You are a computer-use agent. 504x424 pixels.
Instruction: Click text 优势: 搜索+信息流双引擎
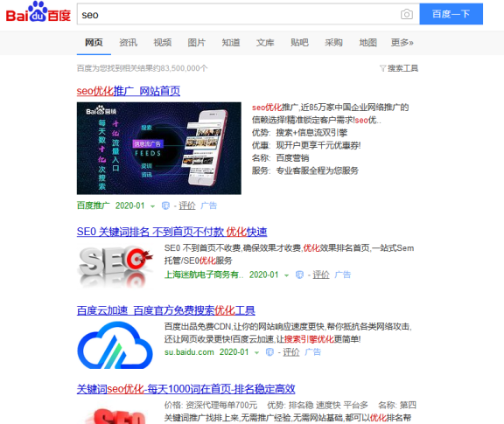click(x=299, y=133)
